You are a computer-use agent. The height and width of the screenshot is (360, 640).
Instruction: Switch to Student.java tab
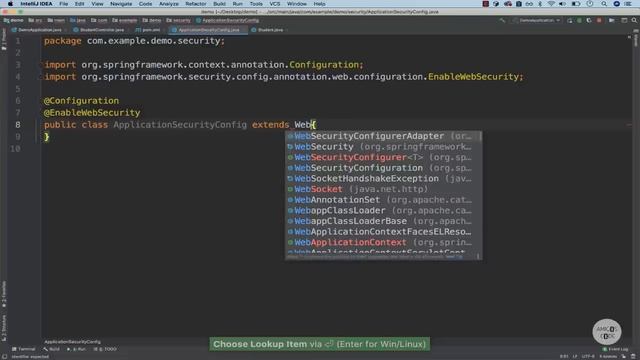(267, 30)
